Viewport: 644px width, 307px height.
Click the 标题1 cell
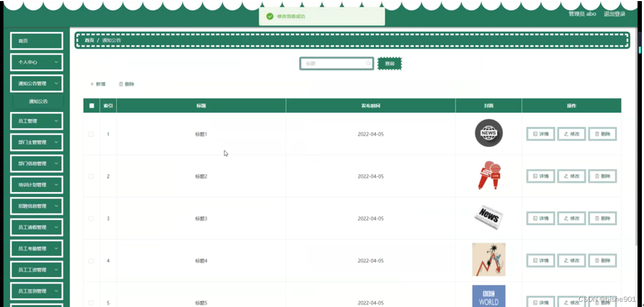pos(201,134)
